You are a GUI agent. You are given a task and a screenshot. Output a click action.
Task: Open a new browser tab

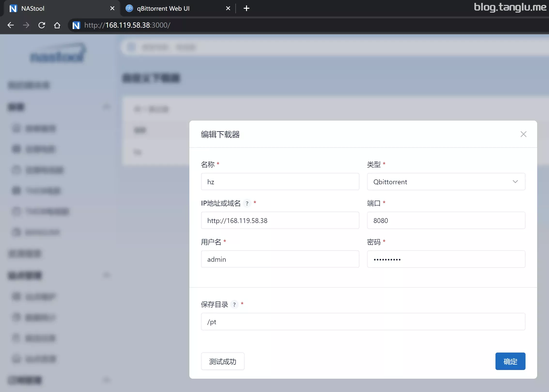pyautogui.click(x=246, y=8)
